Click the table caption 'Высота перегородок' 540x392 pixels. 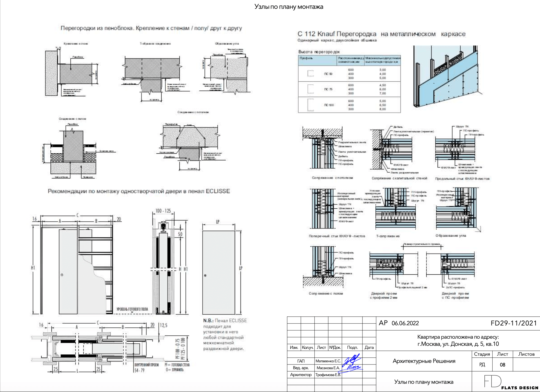pos(319,52)
